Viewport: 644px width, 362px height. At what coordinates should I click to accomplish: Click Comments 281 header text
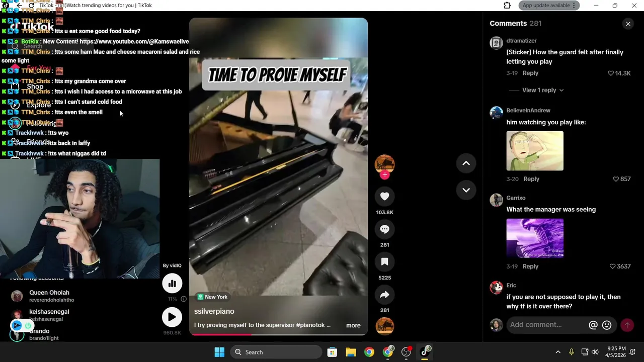tap(515, 24)
